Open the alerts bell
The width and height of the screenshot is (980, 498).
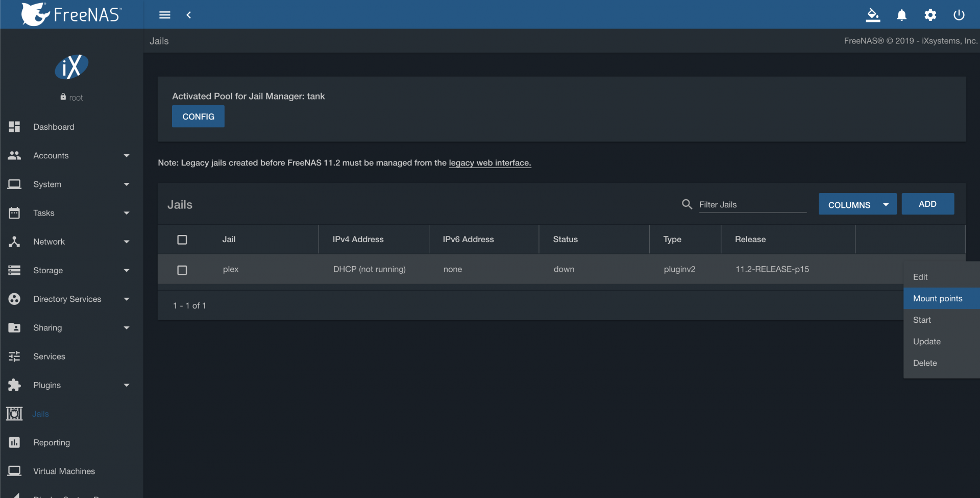(902, 15)
